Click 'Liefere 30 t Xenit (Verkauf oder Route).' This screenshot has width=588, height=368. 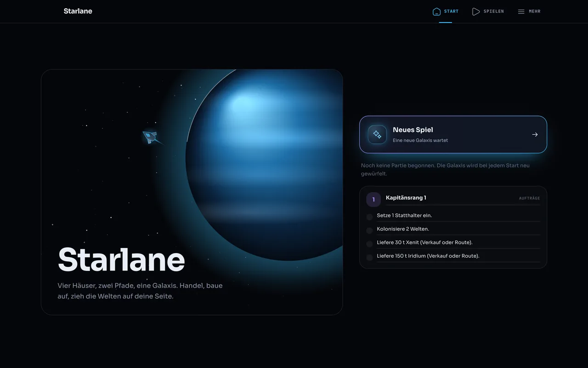tap(424, 242)
